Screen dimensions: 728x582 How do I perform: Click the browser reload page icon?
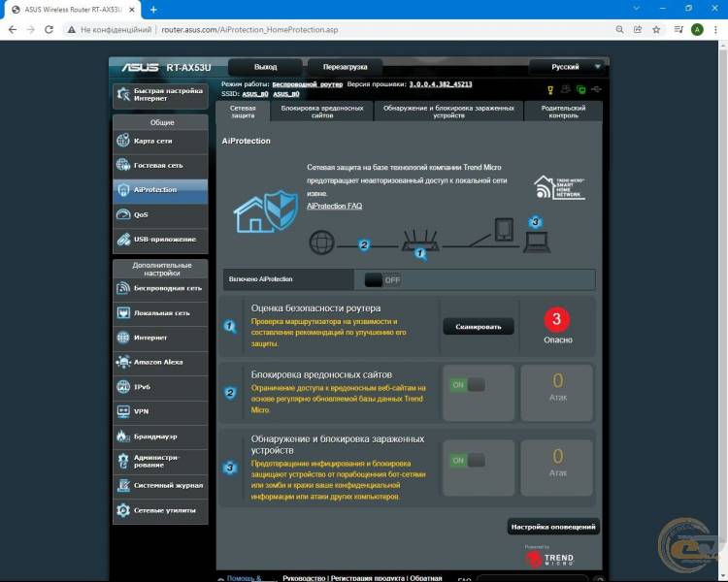49,30
